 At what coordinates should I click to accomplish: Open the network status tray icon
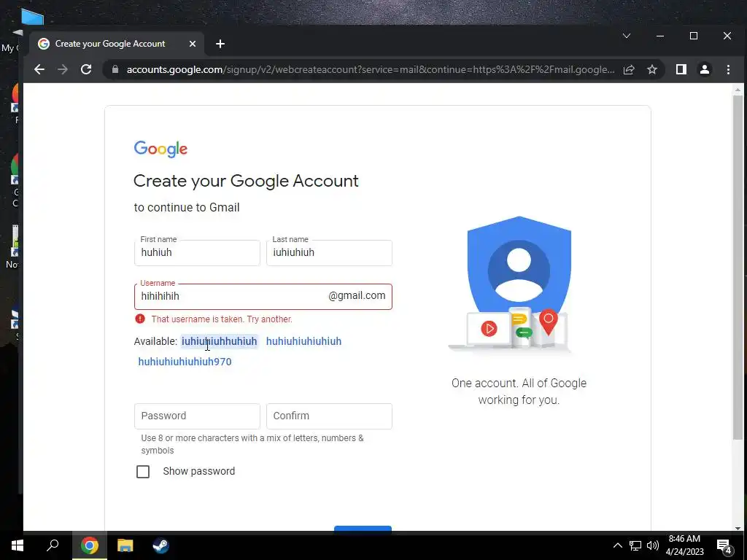pos(635,545)
